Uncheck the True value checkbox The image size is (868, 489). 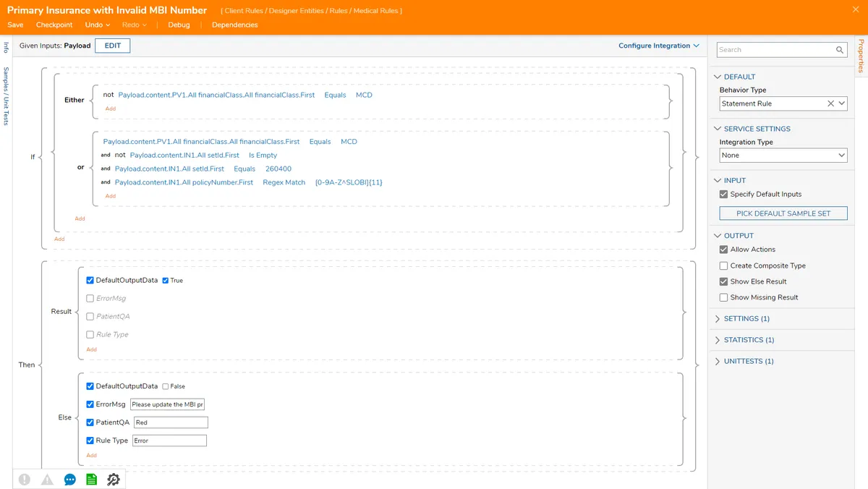[x=166, y=280]
